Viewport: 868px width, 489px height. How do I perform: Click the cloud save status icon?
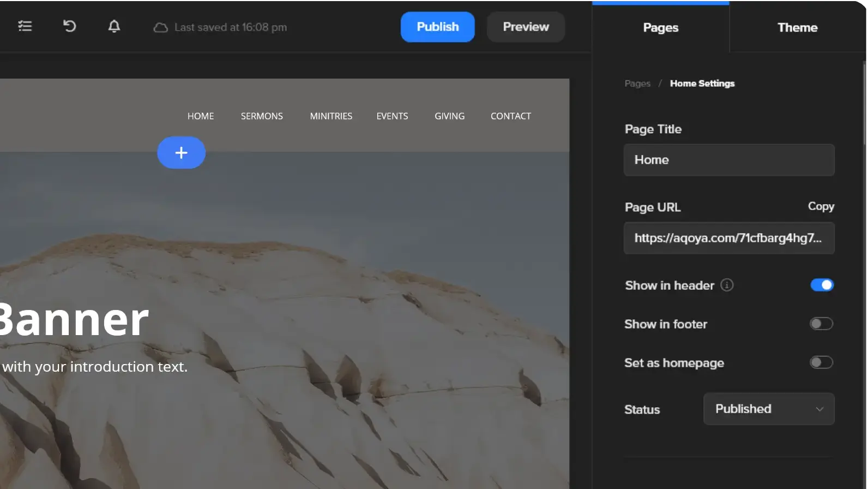[x=160, y=27]
